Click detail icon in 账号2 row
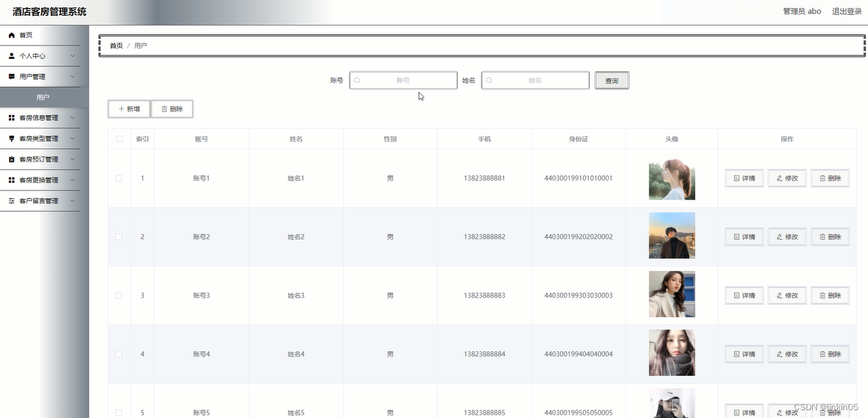Screen dimensions: 868x418 736,237
